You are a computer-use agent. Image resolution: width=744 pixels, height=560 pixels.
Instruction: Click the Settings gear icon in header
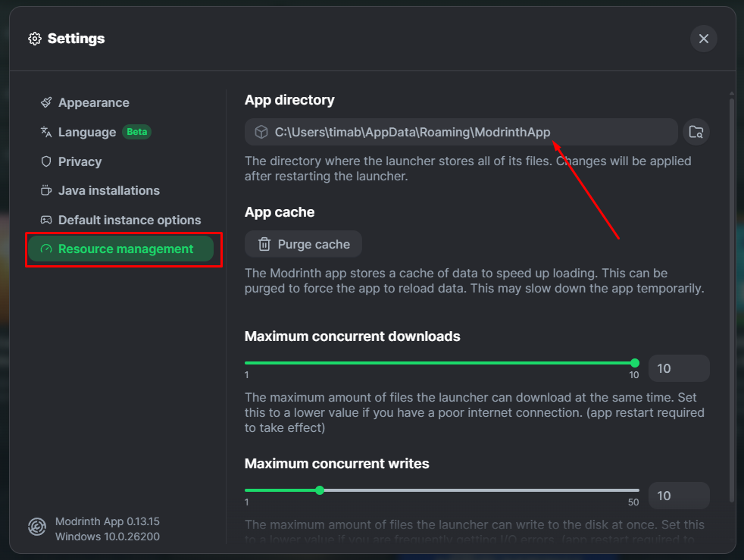pos(35,39)
